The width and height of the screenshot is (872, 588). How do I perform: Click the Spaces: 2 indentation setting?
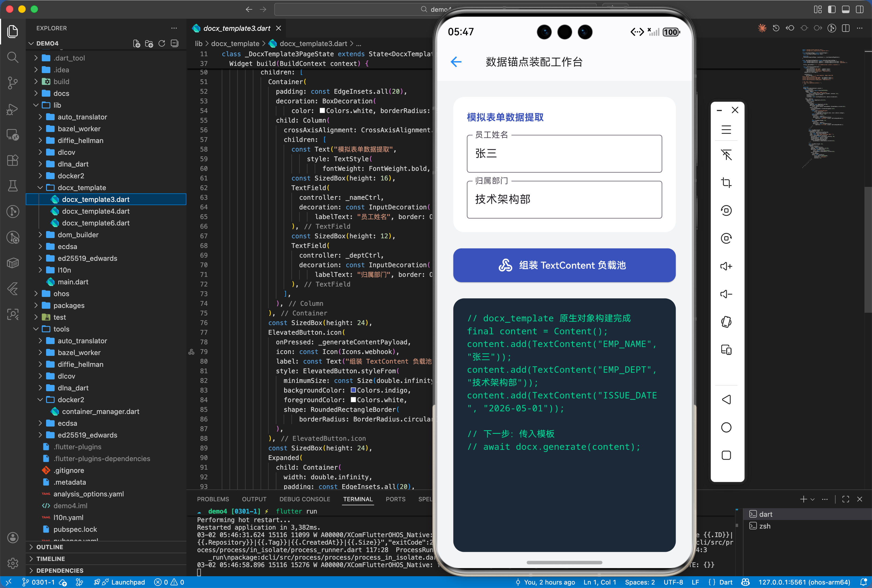pyautogui.click(x=640, y=582)
